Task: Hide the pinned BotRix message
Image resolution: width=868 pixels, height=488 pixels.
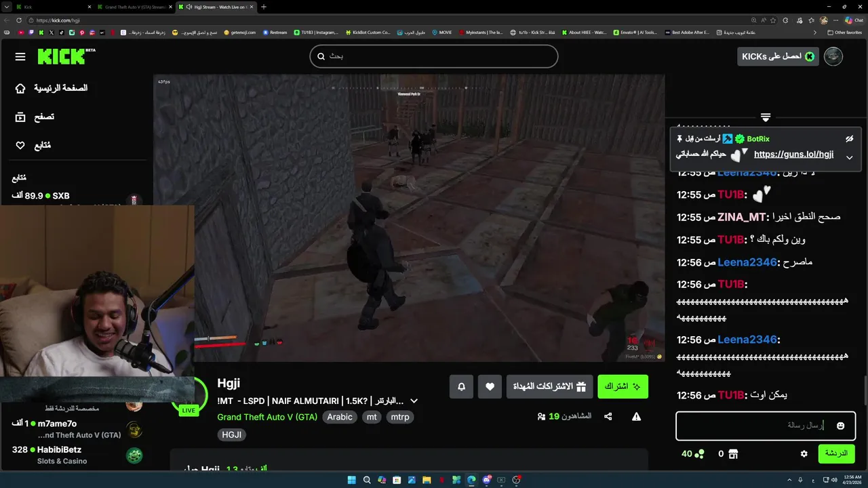Action: point(849,138)
